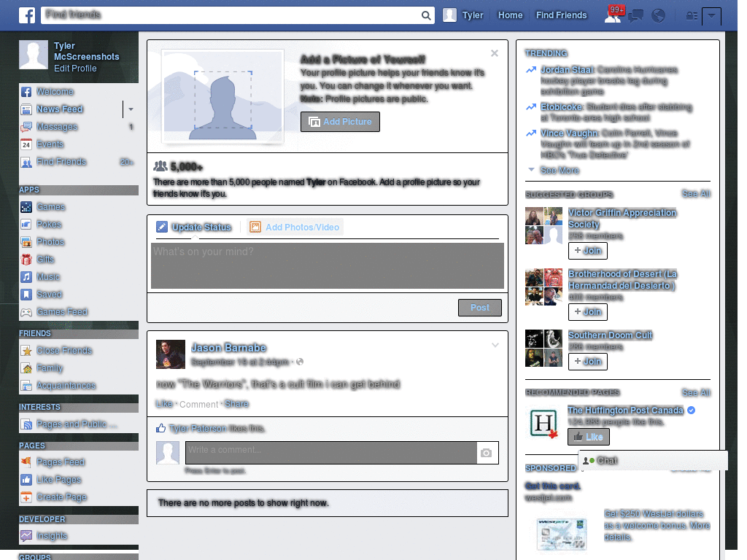This screenshot has width=747, height=560.
Task: Switch to the Add Photos/Video tab
Action: click(x=295, y=227)
